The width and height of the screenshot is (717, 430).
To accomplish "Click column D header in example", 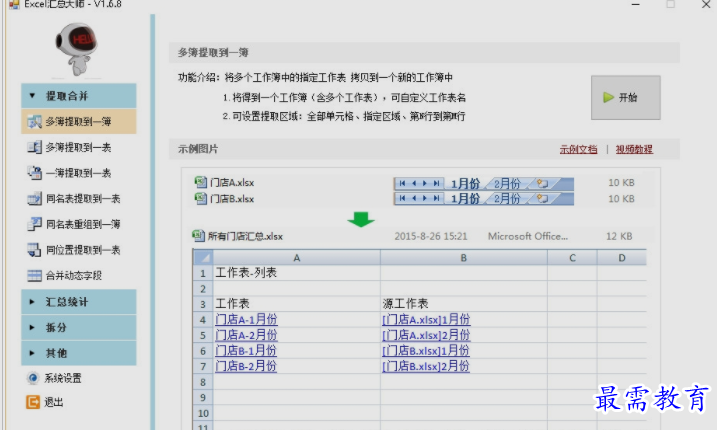I will 622,258.
